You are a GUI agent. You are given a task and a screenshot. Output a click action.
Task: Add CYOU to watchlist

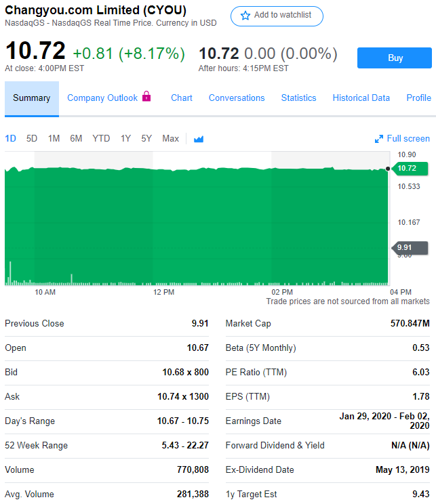(x=277, y=16)
